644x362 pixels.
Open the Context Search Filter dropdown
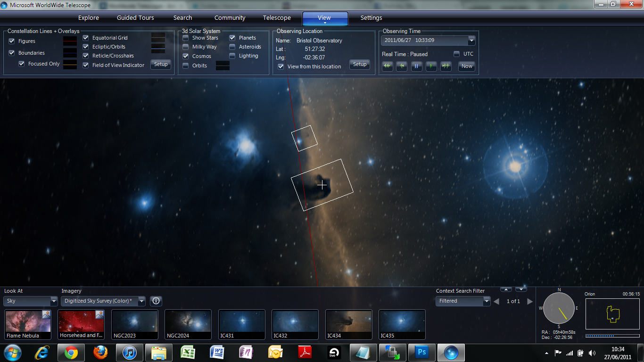click(x=487, y=301)
